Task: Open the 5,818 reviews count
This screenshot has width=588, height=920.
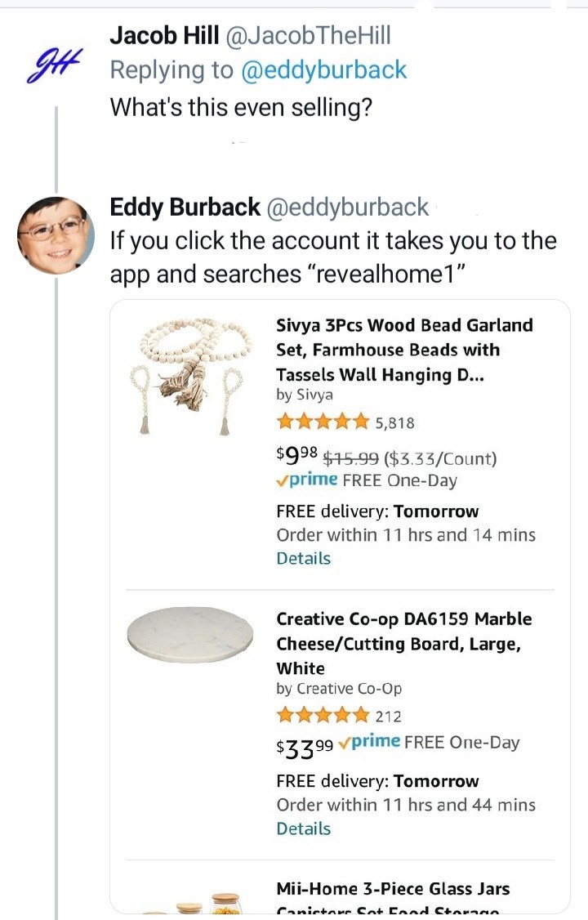Action: point(395,423)
